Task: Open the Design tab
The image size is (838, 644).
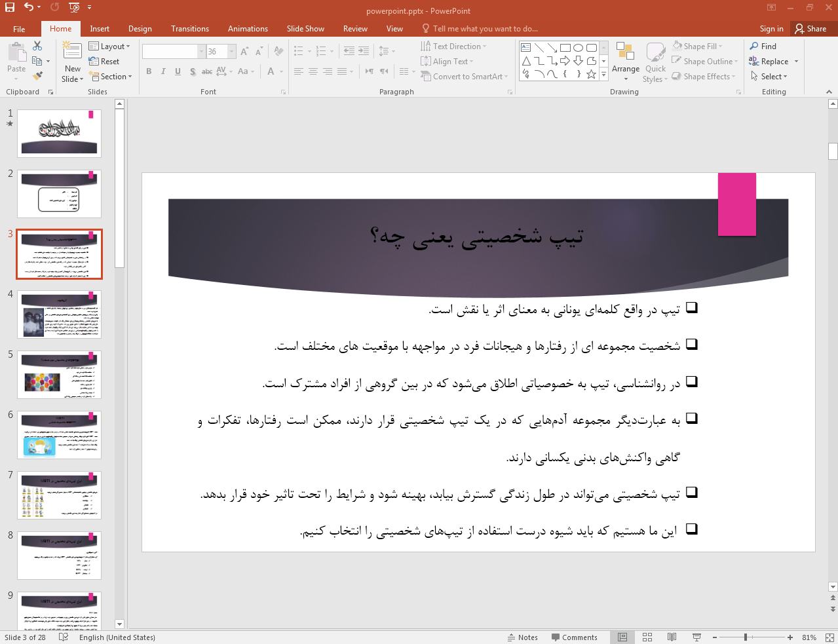Action: 140,28
